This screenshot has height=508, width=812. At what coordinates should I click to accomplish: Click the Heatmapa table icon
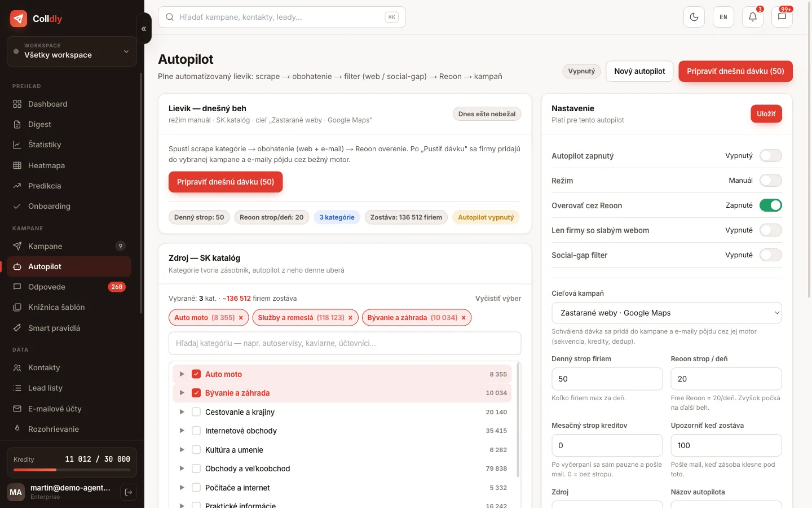(x=17, y=165)
